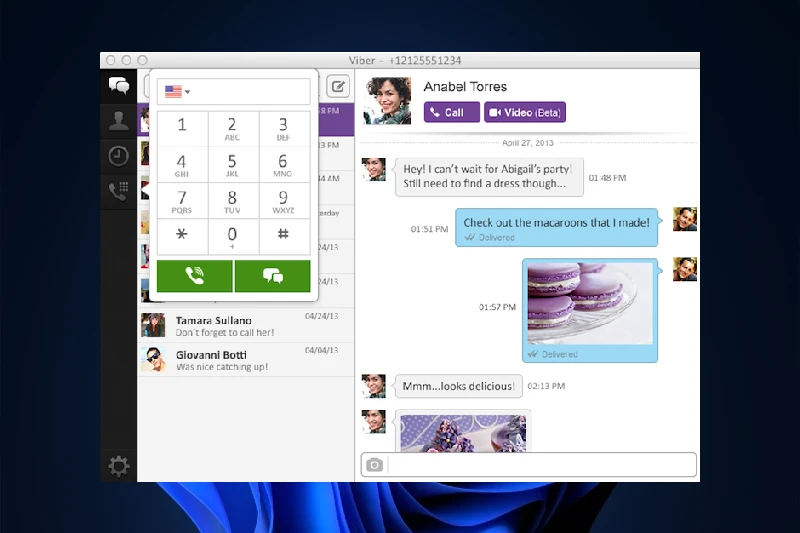Open the purple macaroons photo thumbnail
This screenshot has height=533, width=800.
point(590,303)
